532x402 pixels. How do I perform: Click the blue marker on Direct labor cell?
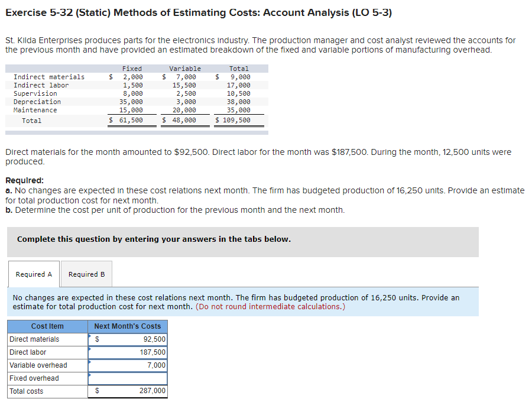tap(90, 350)
